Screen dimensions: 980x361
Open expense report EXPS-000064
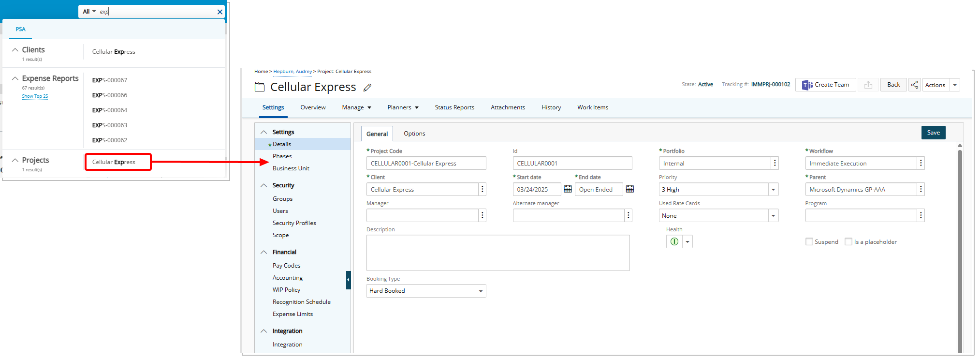(x=110, y=110)
